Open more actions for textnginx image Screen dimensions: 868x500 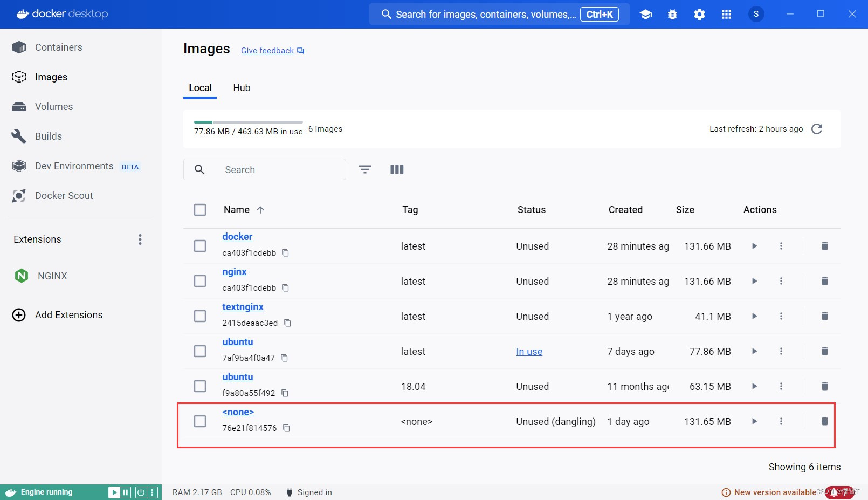coord(781,316)
